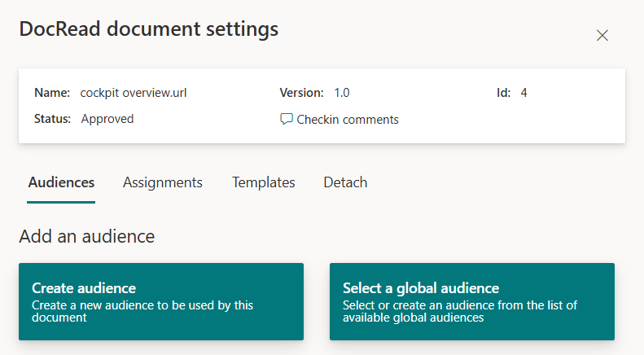Image resolution: width=644 pixels, height=355 pixels.
Task: Click the Checkin comments speech bubble icon
Action: 287,119
